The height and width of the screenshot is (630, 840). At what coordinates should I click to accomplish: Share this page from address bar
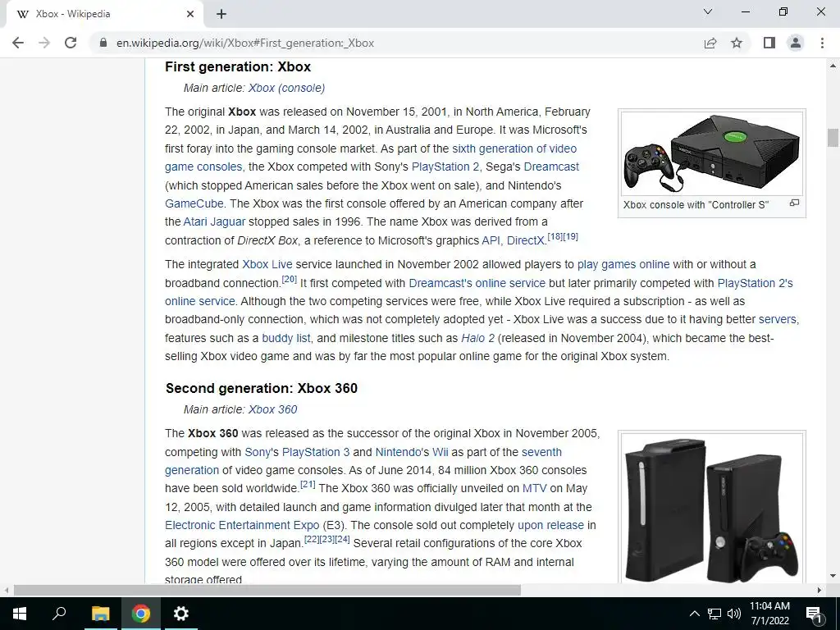tap(710, 43)
